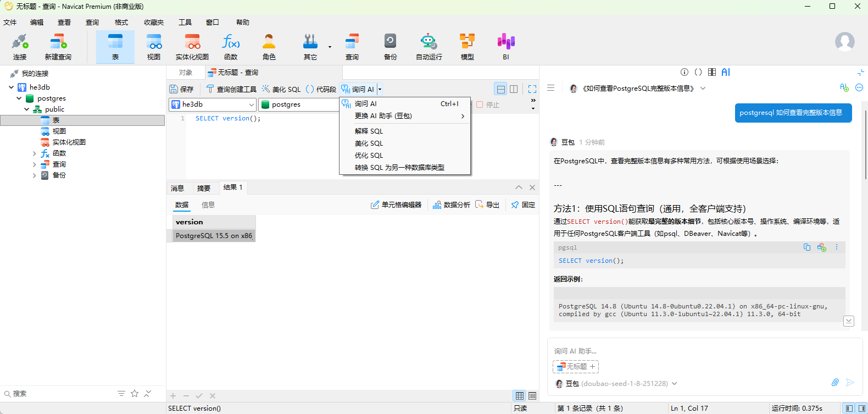The image size is (868, 414).
Task: Toggle the left navigation pane in status bar
Action: click(x=849, y=408)
